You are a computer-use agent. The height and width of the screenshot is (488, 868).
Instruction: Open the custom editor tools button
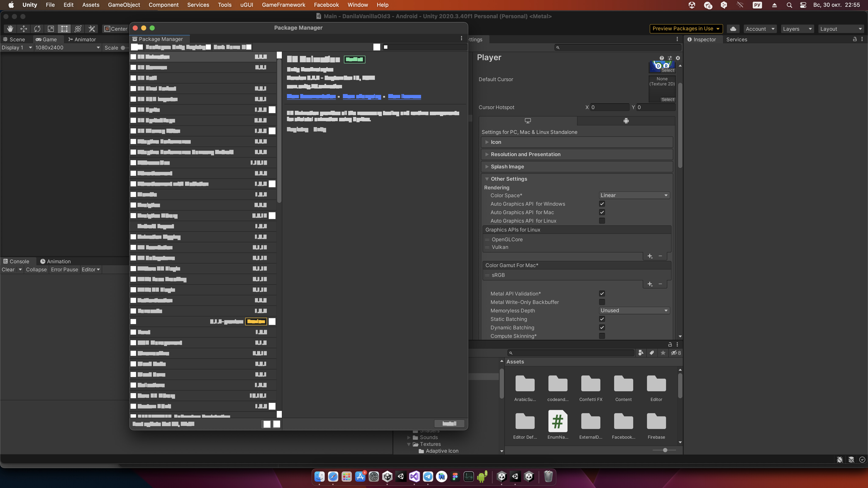(x=92, y=29)
